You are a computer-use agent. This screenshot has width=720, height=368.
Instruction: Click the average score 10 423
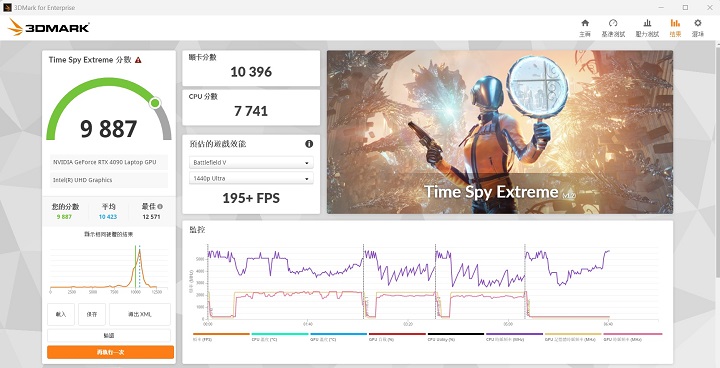coord(108,217)
